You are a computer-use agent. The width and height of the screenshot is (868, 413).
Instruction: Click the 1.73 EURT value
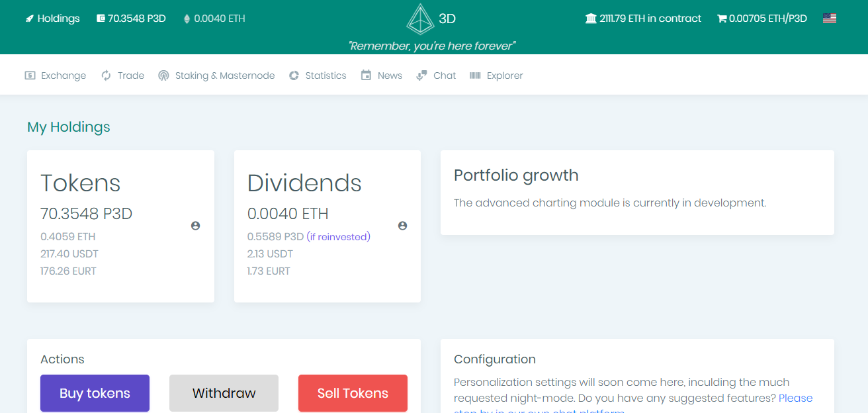click(x=269, y=271)
